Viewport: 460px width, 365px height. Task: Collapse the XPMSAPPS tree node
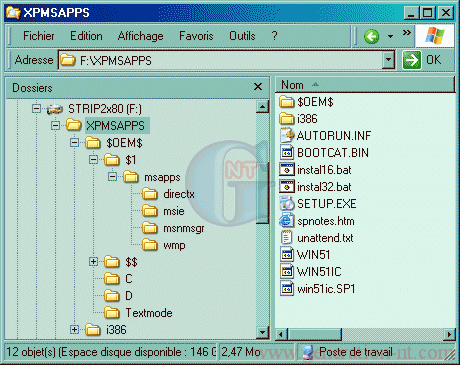[55, 126]
